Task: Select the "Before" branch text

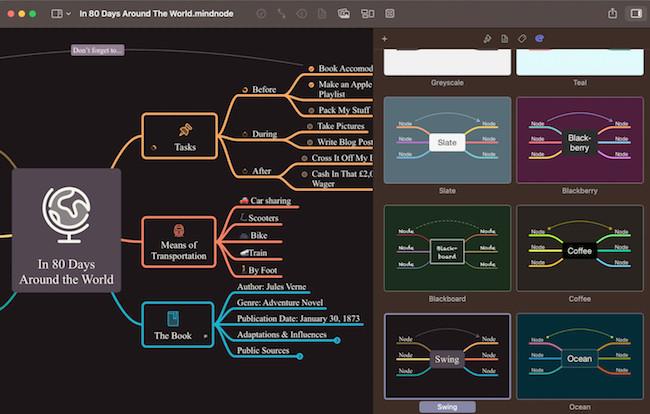Action: pos(264,90)
